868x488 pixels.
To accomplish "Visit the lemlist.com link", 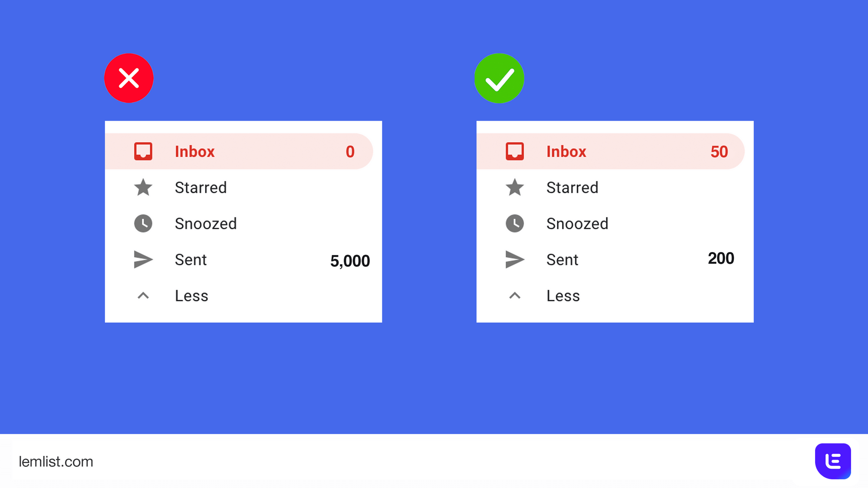I will coord(56,462).
